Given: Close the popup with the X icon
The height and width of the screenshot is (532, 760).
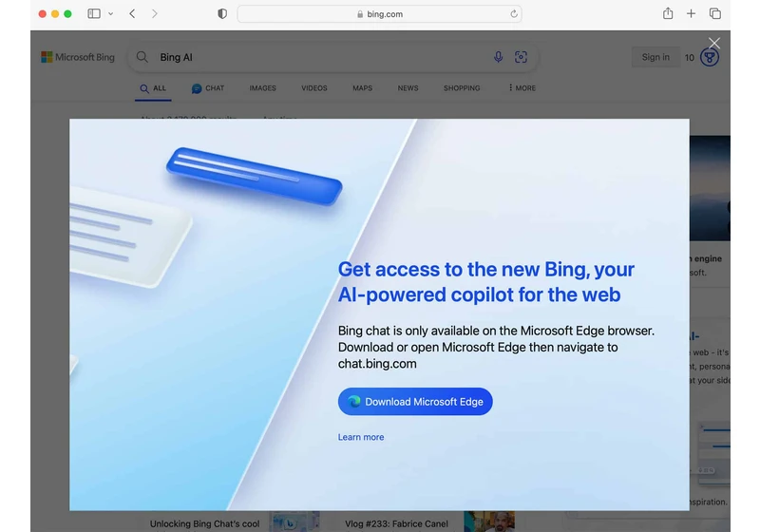Looking at the screenshot, I should click(x=714, y=43).
